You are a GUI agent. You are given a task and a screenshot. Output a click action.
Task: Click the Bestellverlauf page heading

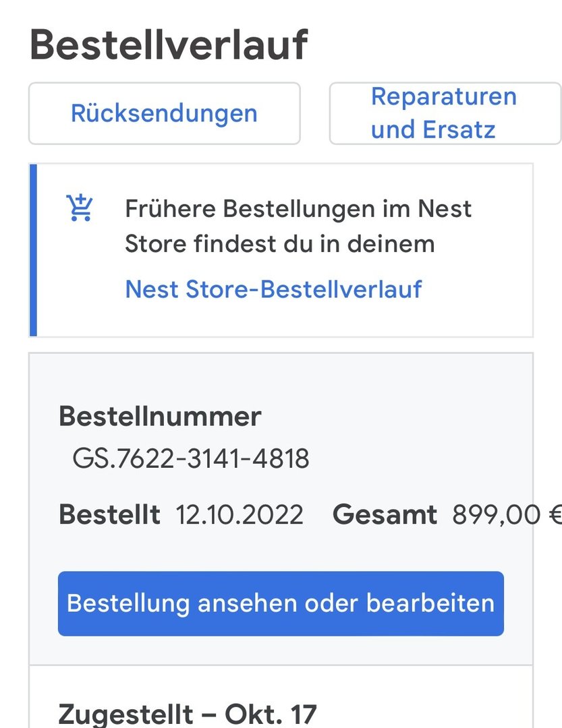(x=169, y=45)
